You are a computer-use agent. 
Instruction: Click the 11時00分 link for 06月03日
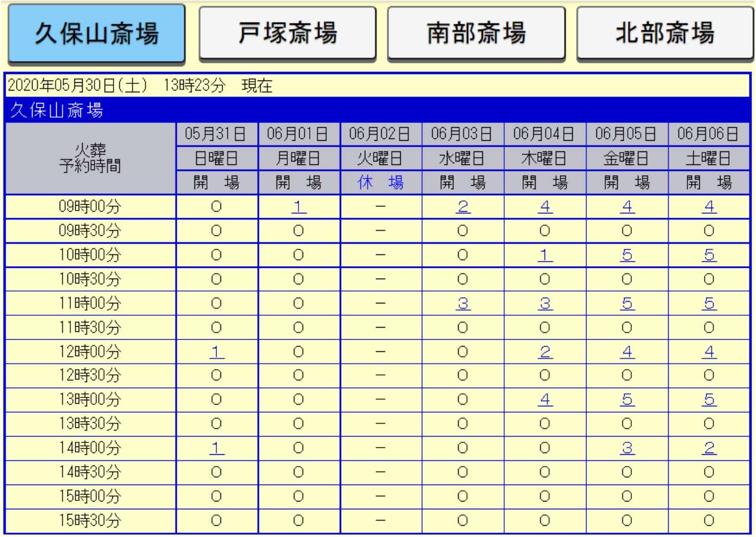pyautogui.click(x=463, y=303)
